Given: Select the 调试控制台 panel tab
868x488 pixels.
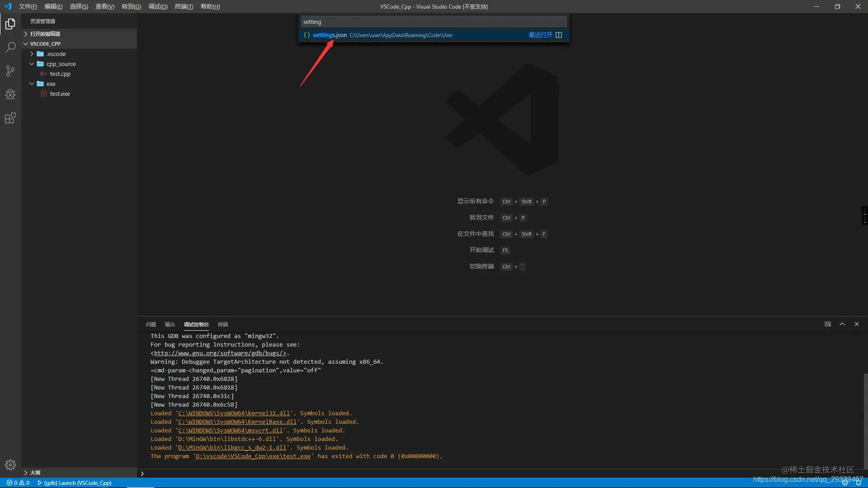Looking at the screenshot, I should pyautogui.click(x=196, y=324).
